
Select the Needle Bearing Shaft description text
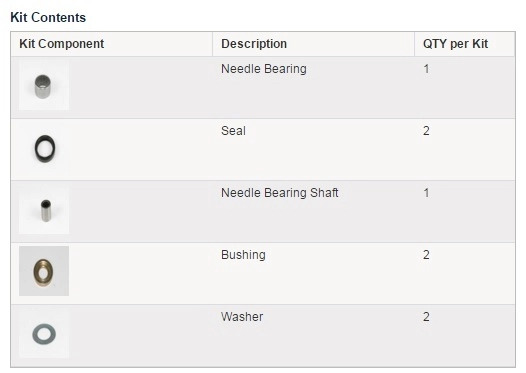pos(280,193)
